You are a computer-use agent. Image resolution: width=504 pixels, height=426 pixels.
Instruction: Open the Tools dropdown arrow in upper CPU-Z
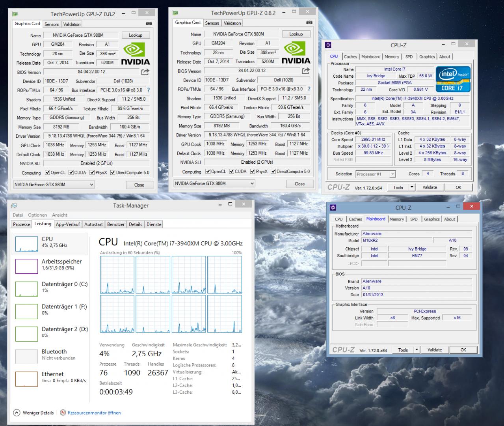pos(412,187)
